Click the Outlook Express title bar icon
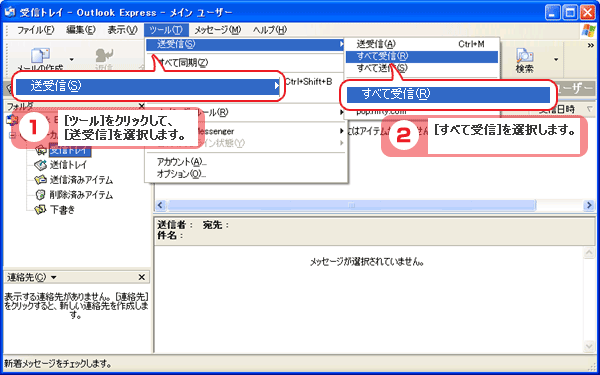The width and height of the screenshot is (600, 375). point(9,12)
